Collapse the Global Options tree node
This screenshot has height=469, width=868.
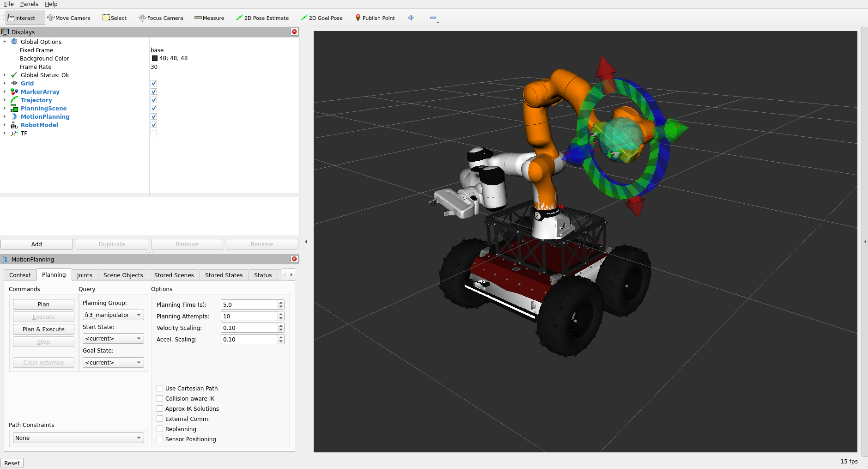pyautogui.click(x=5, y=42)
